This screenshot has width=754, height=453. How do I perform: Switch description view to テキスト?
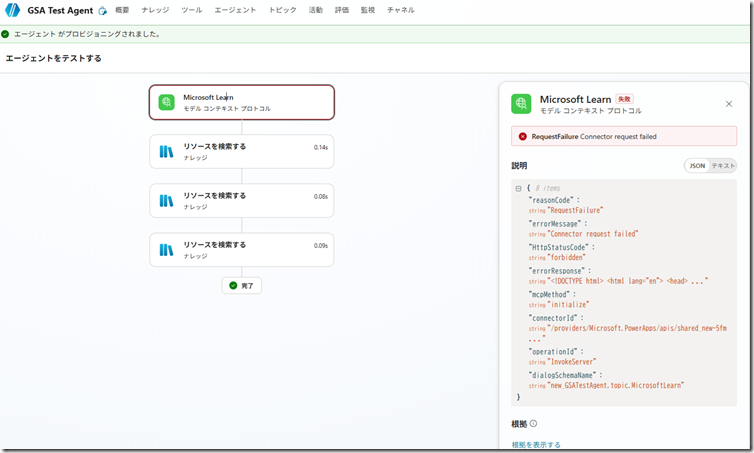723,166
